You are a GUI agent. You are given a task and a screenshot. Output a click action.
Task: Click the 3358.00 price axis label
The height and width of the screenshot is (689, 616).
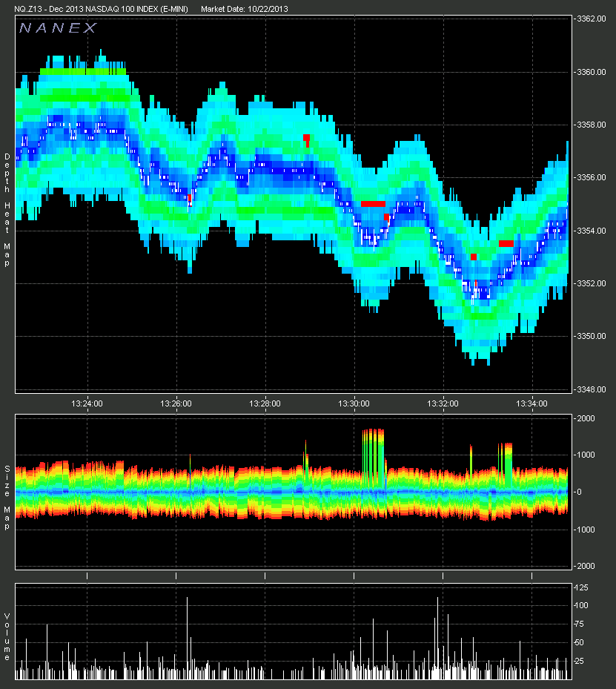click(591, 125)
